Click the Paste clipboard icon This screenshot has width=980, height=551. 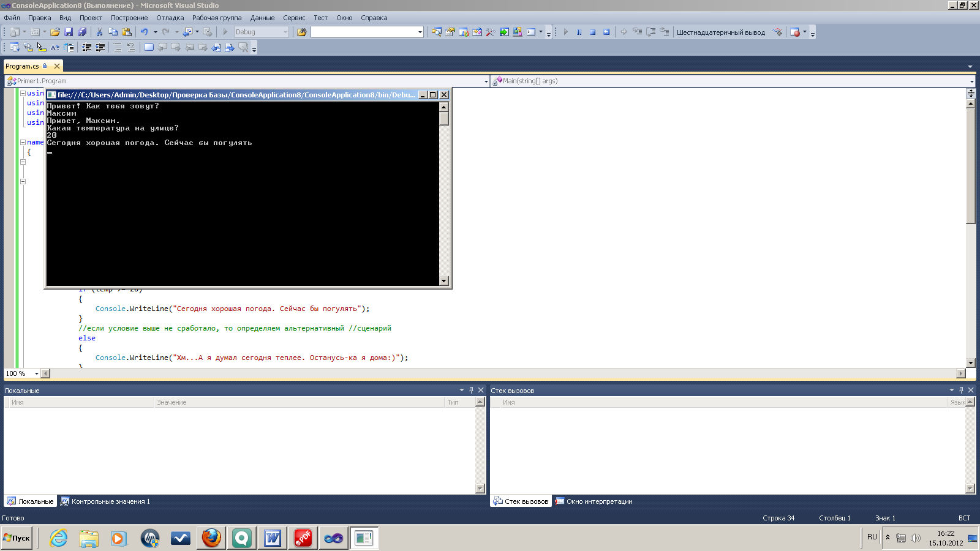127,32
